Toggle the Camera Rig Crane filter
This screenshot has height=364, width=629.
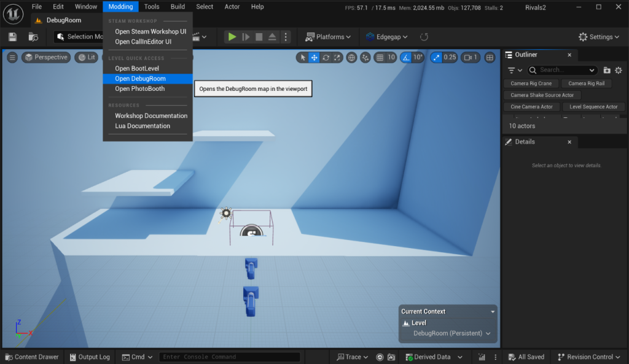[531, 83]
